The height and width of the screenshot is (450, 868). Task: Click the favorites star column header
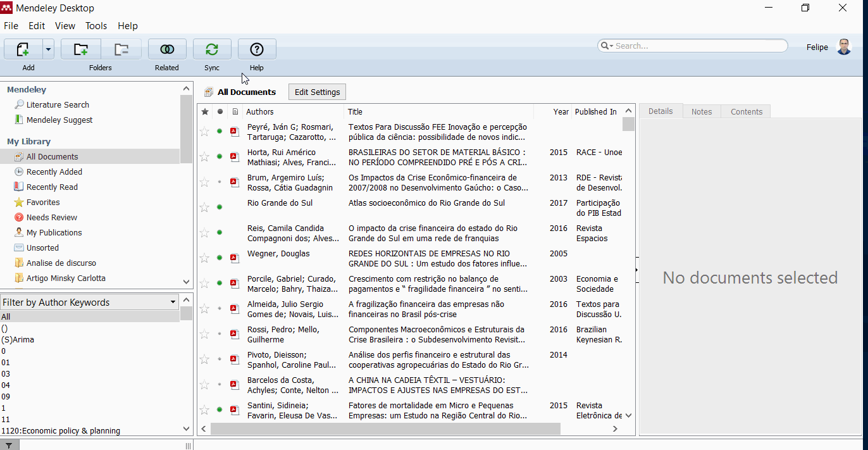pos(204,112)
